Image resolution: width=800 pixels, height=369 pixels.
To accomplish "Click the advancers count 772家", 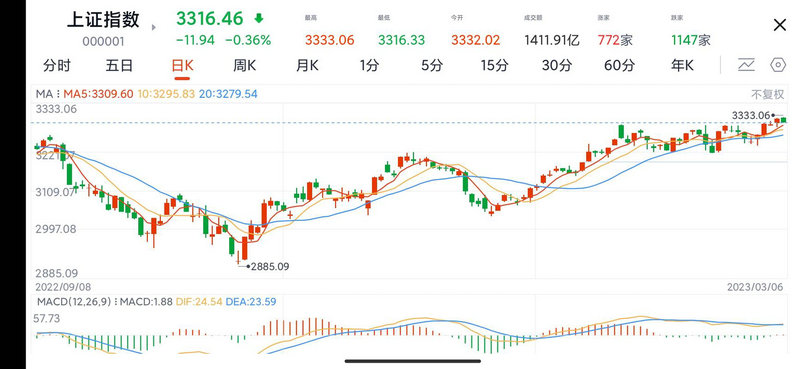I will tap(615, 40).
